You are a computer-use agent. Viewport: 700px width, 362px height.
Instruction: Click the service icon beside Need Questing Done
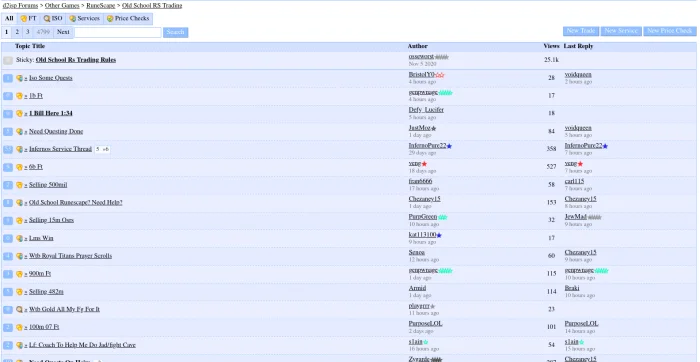click(x=19, y=132)
